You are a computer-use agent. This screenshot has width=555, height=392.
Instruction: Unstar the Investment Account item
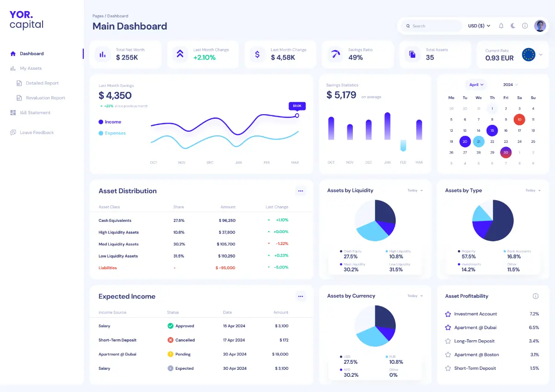448,314
